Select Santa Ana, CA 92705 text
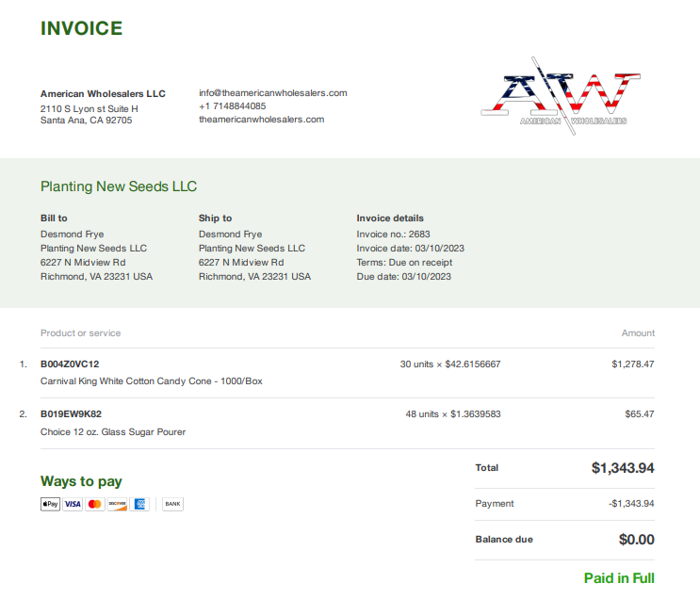This screenshot has height=615, width=700. (x=86, y=121)
